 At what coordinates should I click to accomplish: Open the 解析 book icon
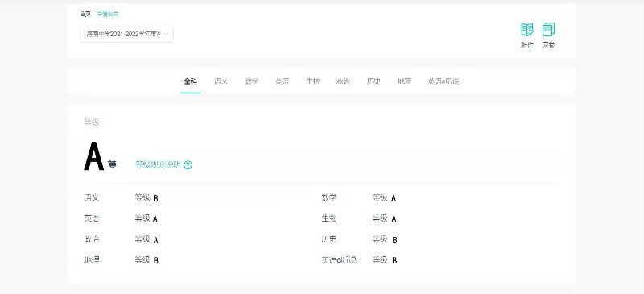tap(527, 30)
